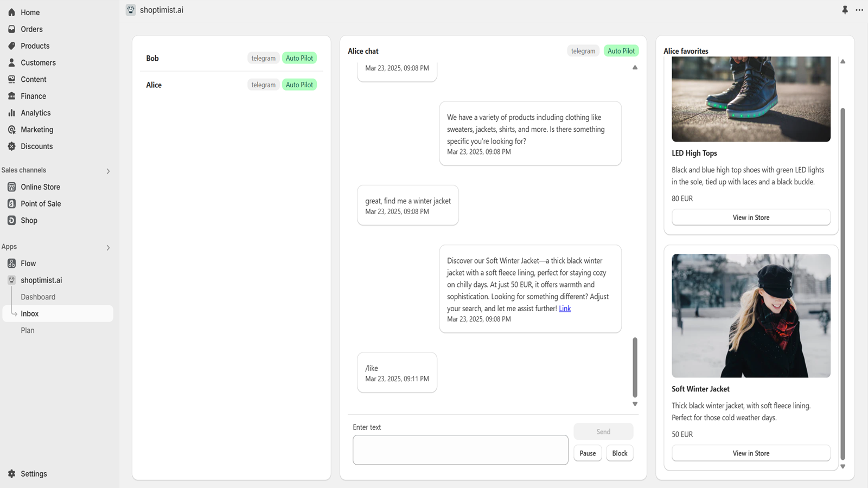Open the Dashboard menu item
This screenshot has width=868, height=488.
pyautogui.click(x=38, y=297)
